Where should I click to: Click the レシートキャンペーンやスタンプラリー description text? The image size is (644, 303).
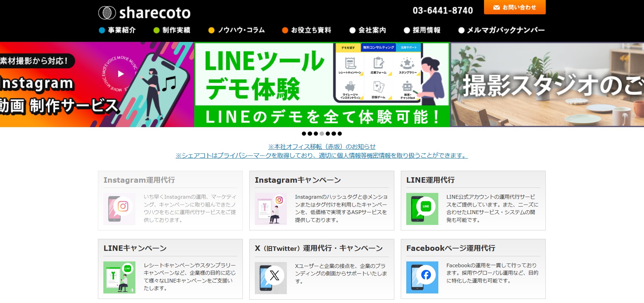click(x=190, y=276)
